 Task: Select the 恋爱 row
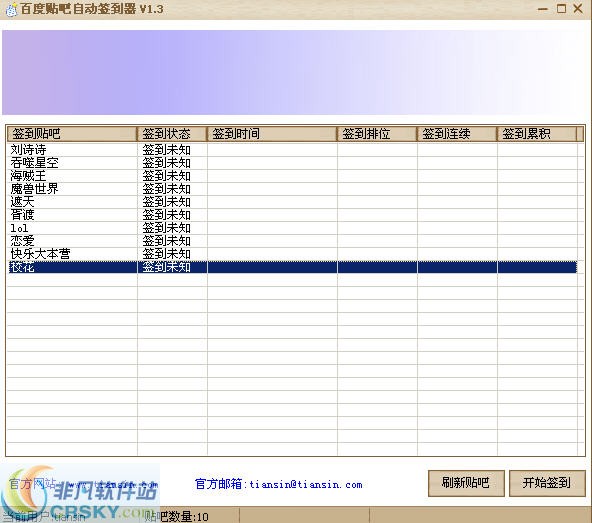point(292,241)
